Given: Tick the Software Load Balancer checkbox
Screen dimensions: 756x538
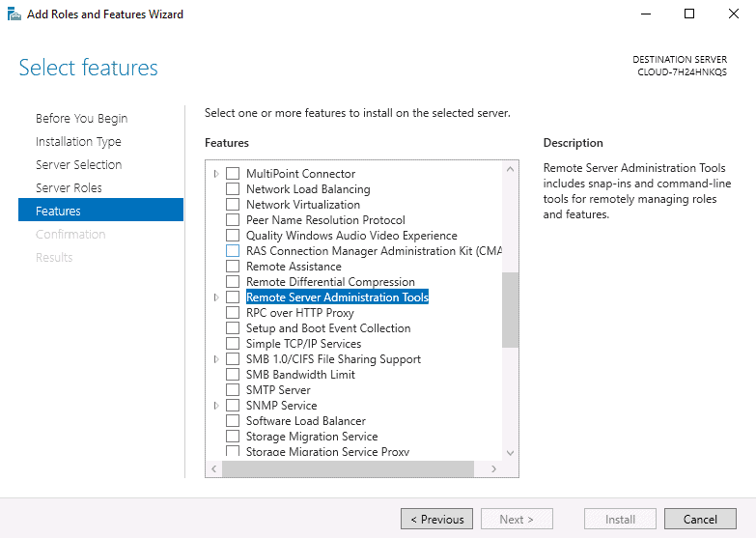Looking at the screenshot, I should click(233, 420).
